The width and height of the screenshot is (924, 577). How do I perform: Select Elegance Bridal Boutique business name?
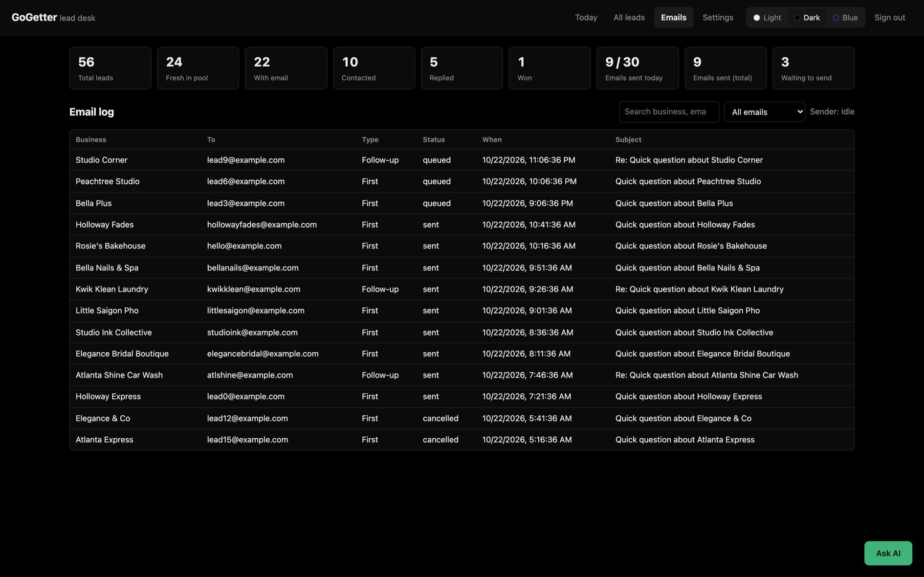(x=122, y=353)
